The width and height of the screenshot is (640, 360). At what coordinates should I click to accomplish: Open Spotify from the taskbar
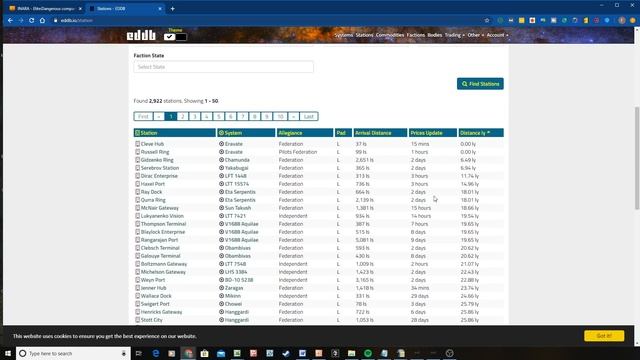pyautogui.click(x=368, y=353)
